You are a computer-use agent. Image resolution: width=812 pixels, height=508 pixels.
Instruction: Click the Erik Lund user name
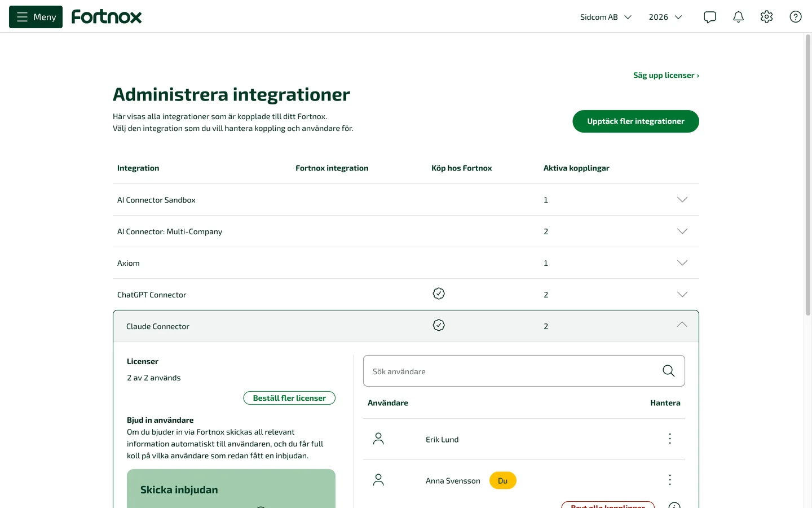click(442, 440)
